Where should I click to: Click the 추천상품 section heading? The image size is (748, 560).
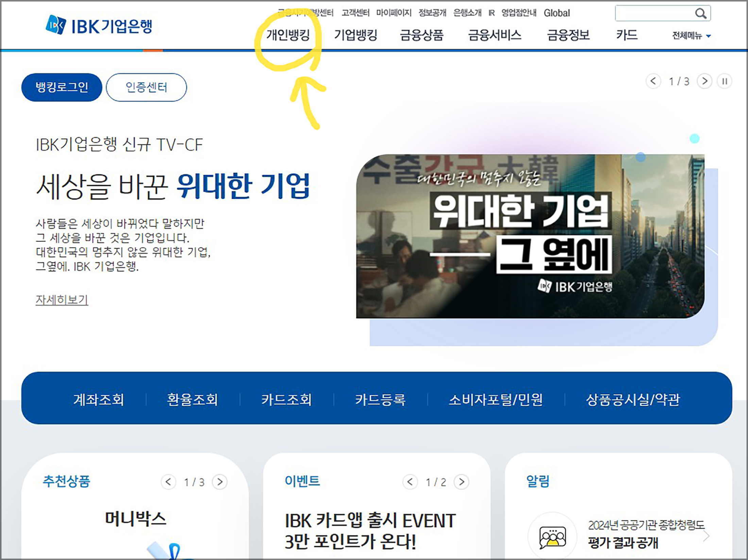66,481
